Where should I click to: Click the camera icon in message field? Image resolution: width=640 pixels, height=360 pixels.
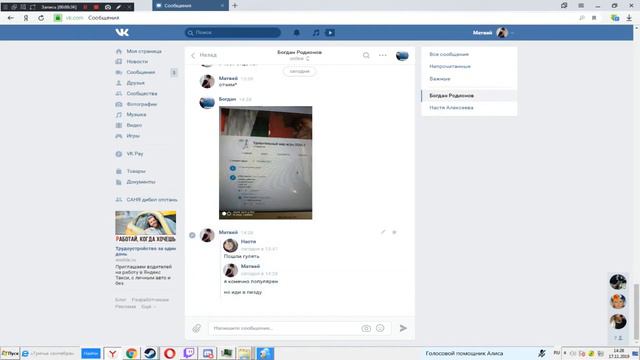366,328
